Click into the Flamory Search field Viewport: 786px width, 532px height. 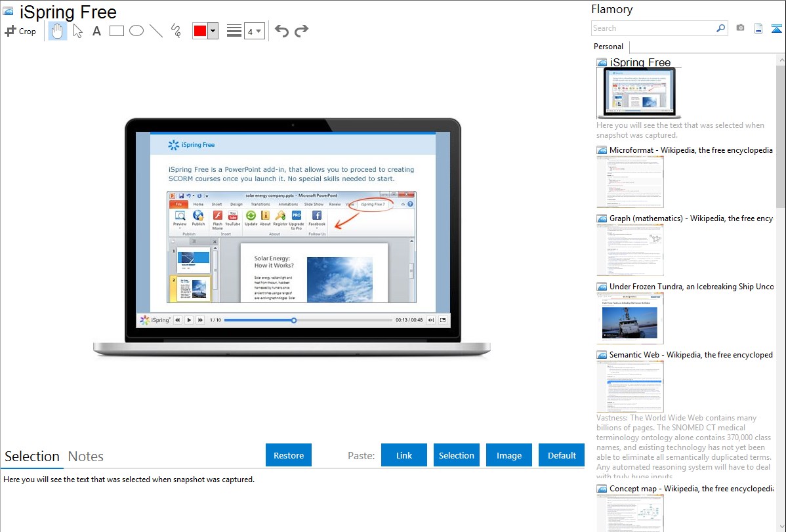653,28
